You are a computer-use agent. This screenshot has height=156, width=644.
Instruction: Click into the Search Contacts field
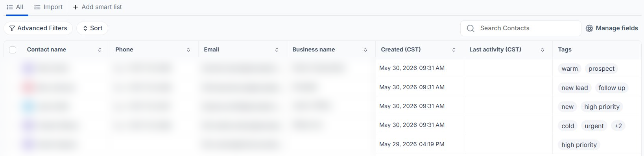click(x=520, y=28)
